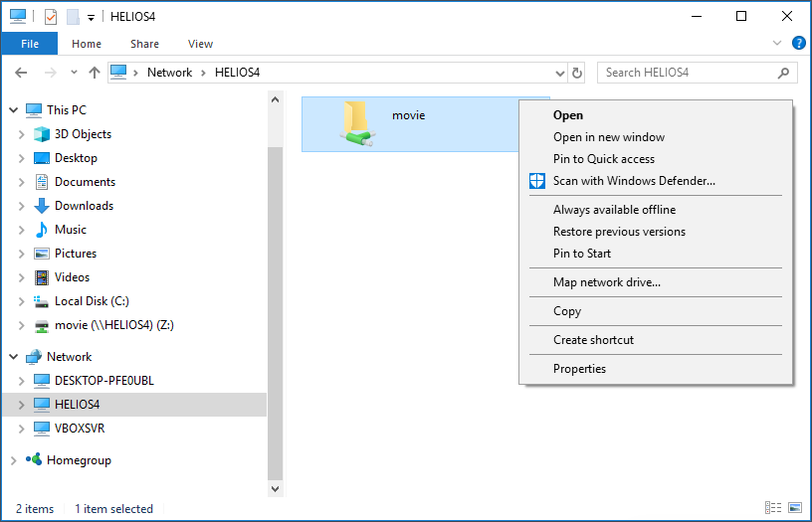The height and width of the screenshot is (522, 812).
Task: Expand the Local Disk (C:) node
Action: (21, 301)
